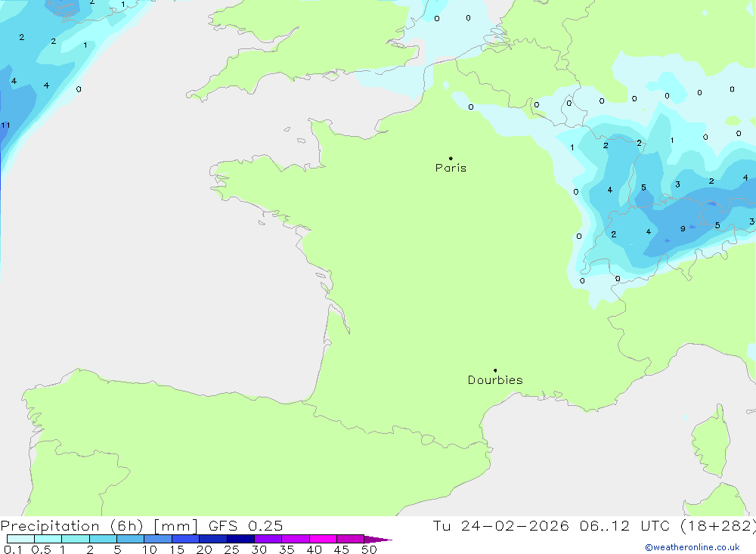756x554 pixels.
Task: Click the "Precipitation (6h) [mm]" title text
Action: point(99,526)
